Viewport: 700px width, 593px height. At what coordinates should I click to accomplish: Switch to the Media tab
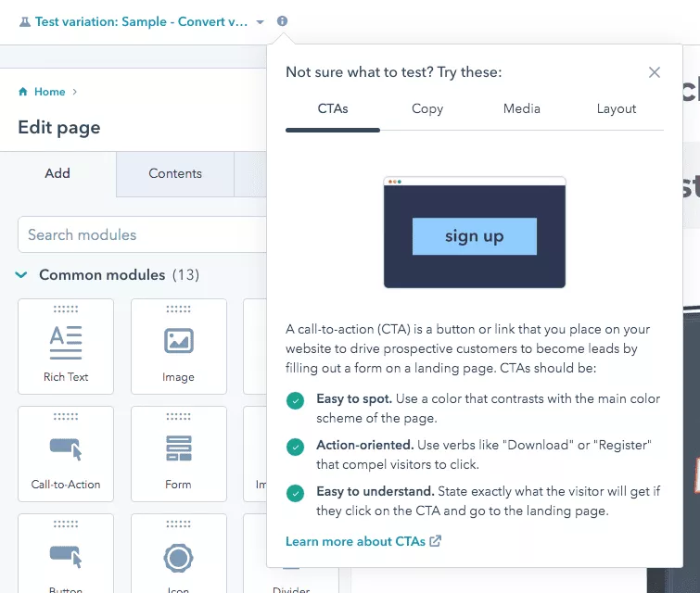tap(522, 108)
